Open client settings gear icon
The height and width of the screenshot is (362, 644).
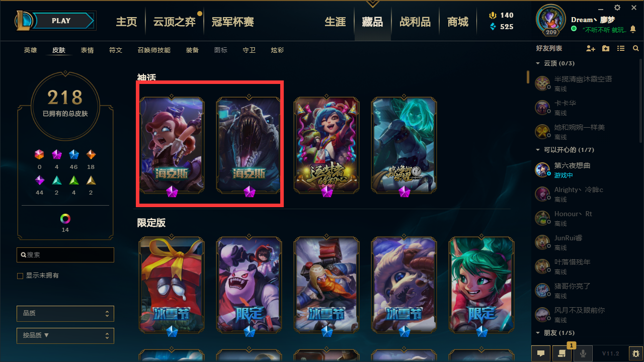tap(617, 8)
